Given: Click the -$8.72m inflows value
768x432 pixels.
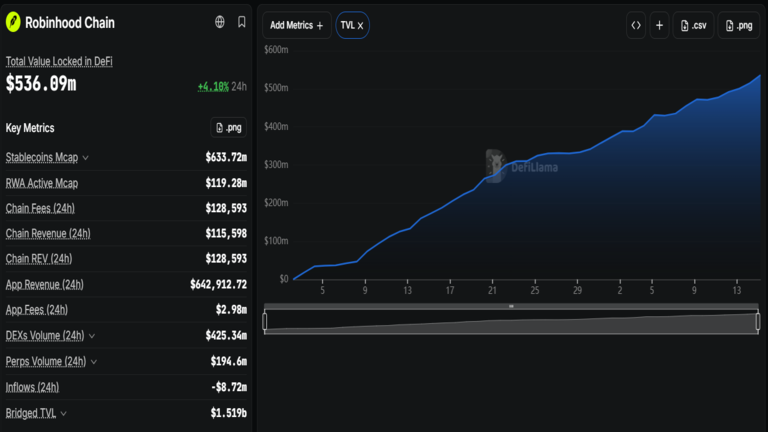Looking at the screenshot, I should 229,387.
